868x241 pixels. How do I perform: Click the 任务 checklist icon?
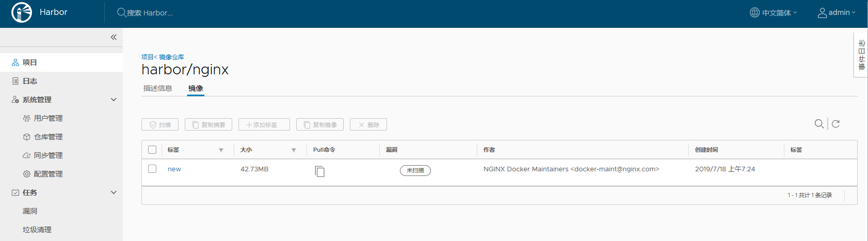point(15,192)
